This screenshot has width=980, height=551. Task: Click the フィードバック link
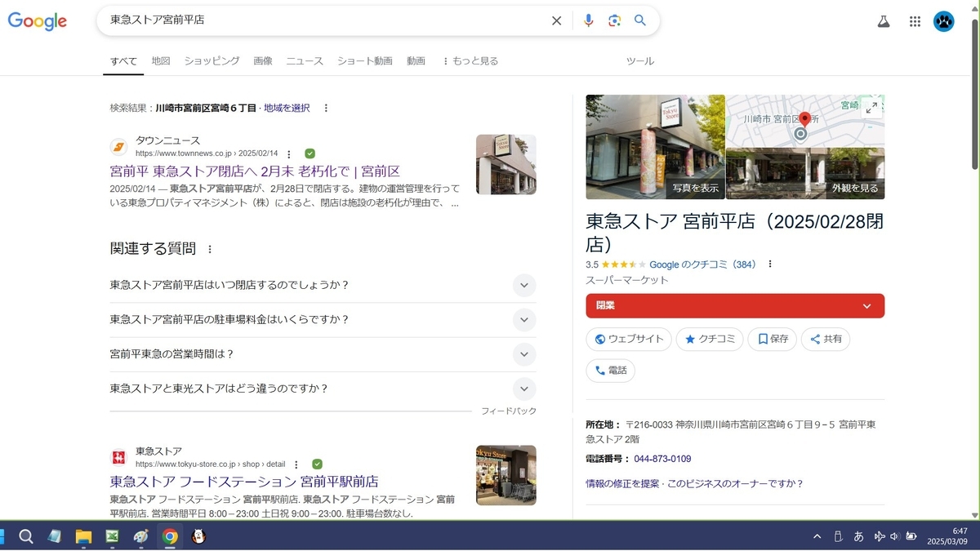click(x=508, y=411)
